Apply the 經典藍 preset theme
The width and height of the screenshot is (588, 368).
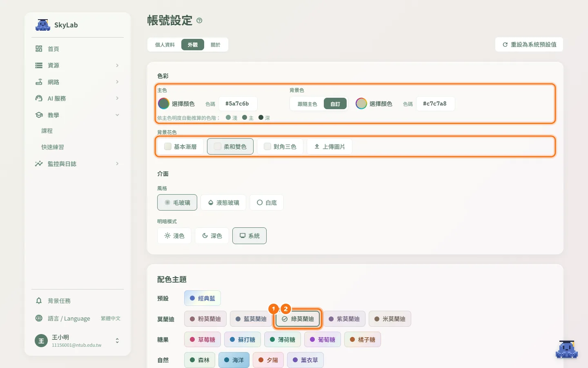pos(203,298)
